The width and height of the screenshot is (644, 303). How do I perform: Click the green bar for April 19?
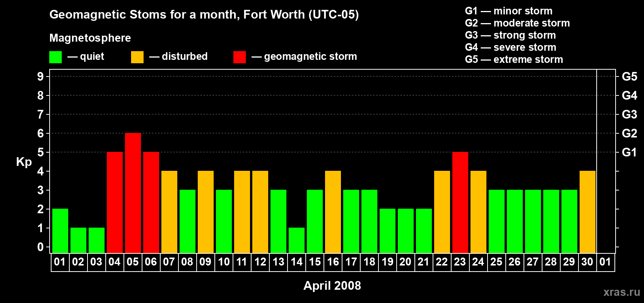coord(388,231)
